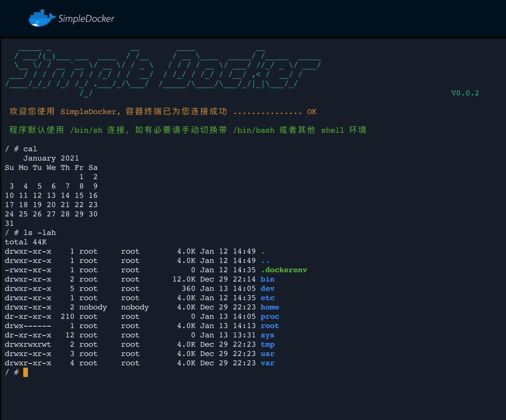Click the orange 'OK' status text
This screenshot has height=420, width=506.
point(312,112)
